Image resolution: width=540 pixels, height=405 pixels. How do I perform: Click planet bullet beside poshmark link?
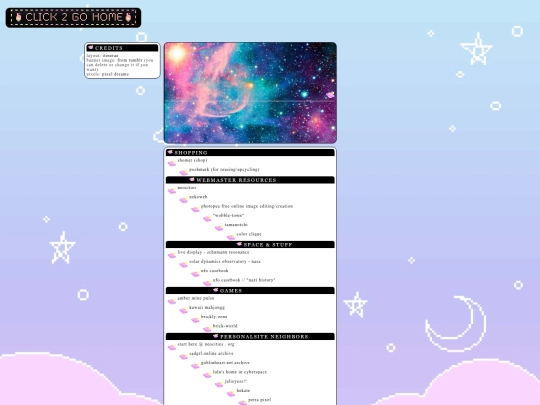tap(184, 172)
